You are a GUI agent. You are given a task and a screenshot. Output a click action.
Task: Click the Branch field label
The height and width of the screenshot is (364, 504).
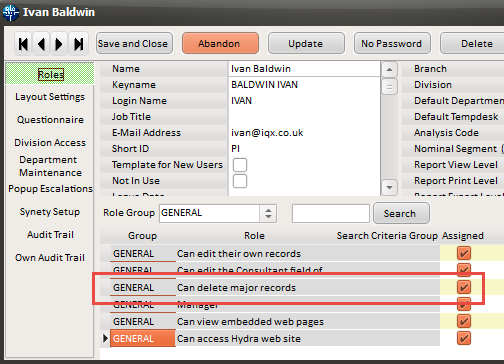(x=430, y=69)
